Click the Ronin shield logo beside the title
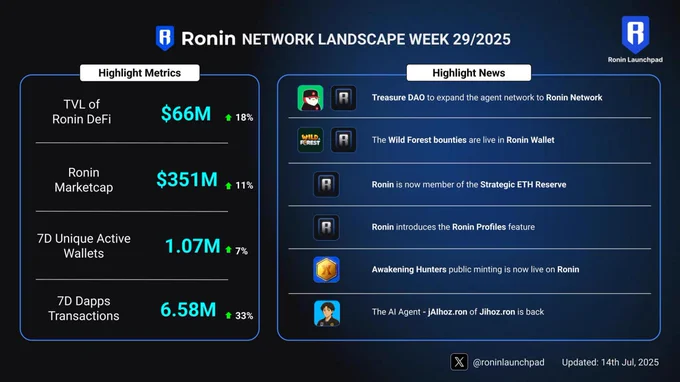The width and height of the screenshot is (680, 382). coord(165,38)
